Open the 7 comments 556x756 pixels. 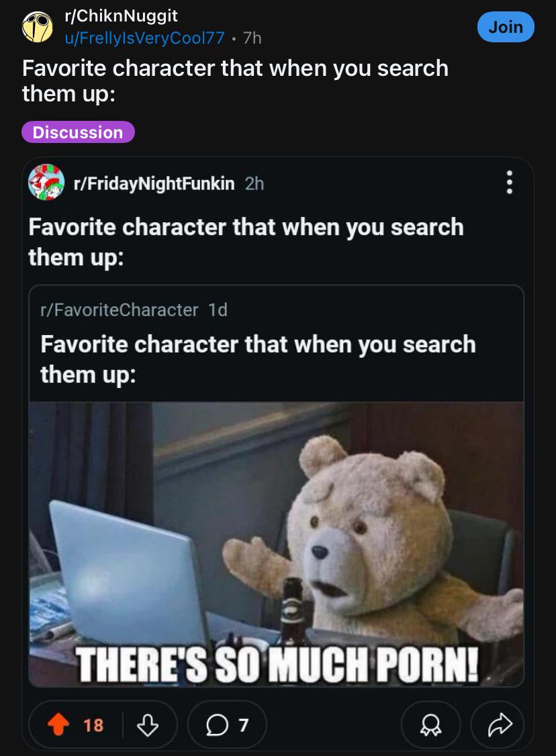click(x=228, y=724)
